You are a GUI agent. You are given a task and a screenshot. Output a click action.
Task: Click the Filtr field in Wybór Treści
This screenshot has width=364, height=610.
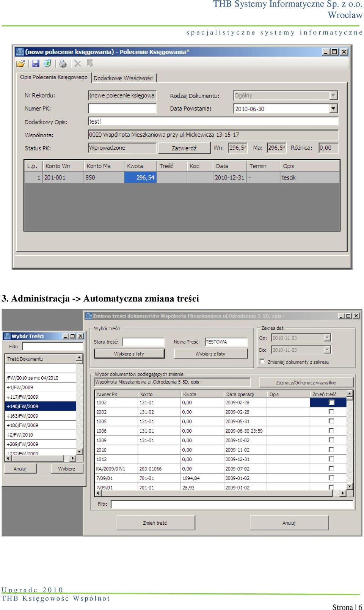point(52,346)
